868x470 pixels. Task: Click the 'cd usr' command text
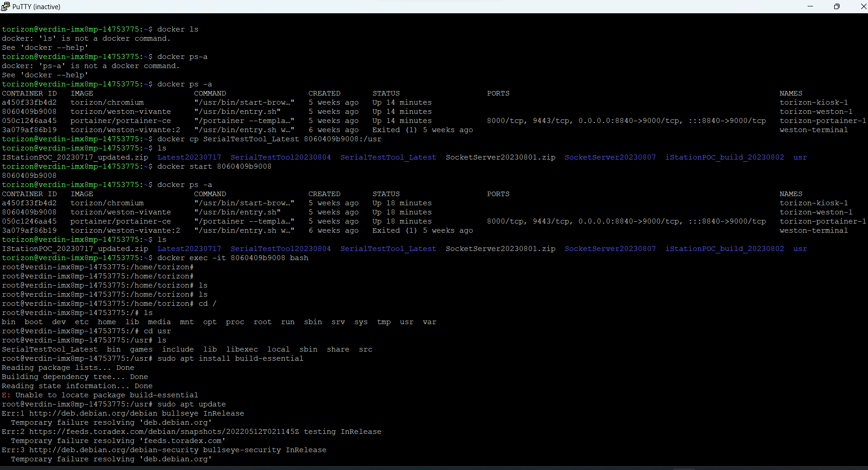[157, 331]
